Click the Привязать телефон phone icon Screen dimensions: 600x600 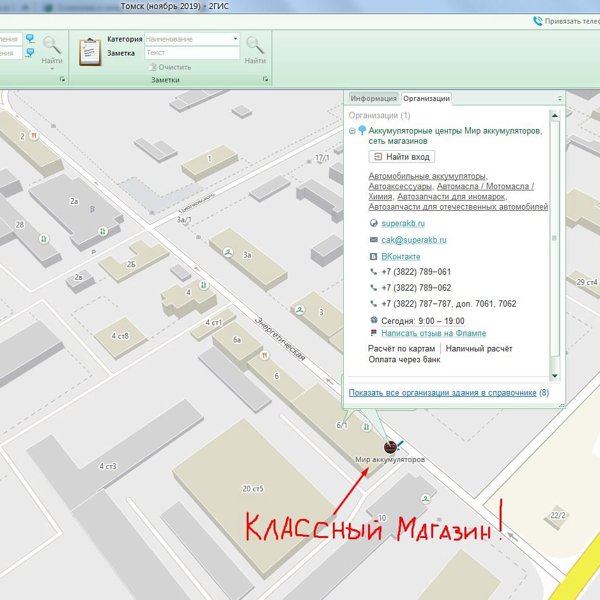pyautogui.click(x=538, y=21)
